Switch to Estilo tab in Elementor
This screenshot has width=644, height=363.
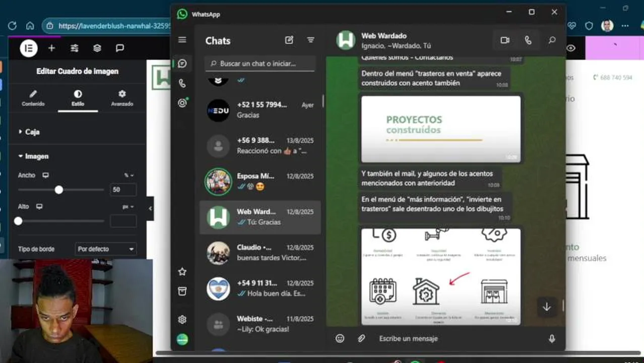coord(78,98)
